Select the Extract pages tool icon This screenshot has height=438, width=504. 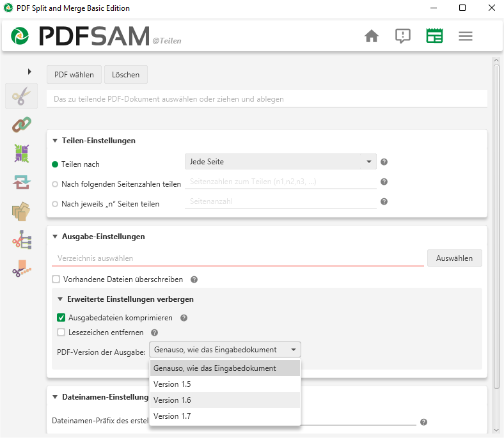pyautogui.click(x=21, y=211)
